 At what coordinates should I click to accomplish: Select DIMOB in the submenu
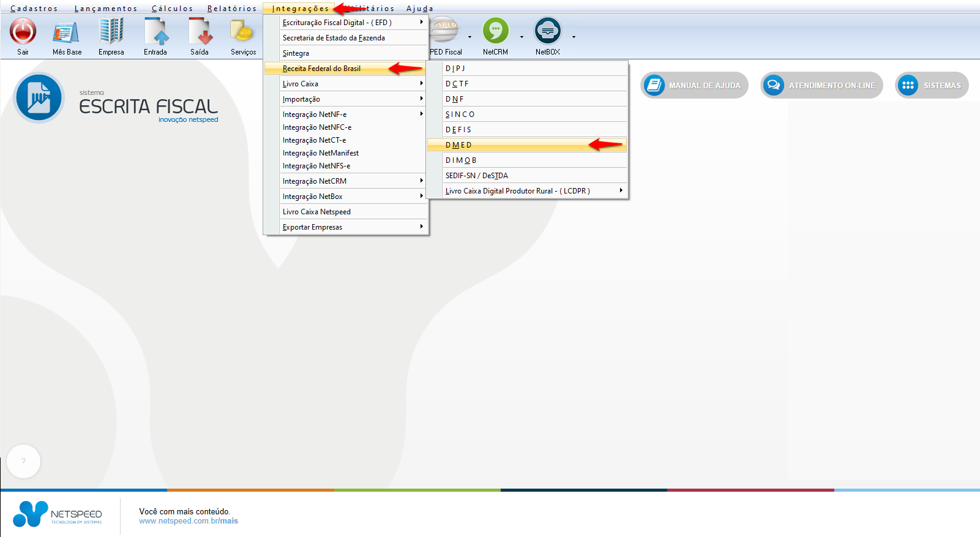click(528, 160)
